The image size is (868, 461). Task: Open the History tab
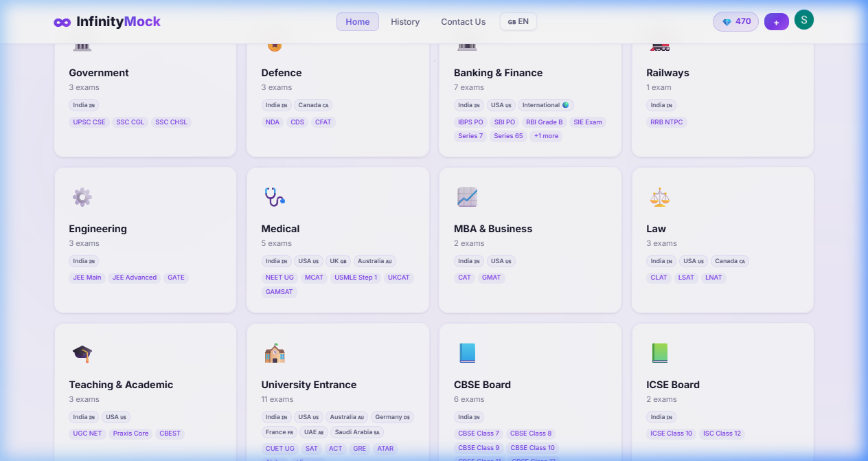point(405,21)
